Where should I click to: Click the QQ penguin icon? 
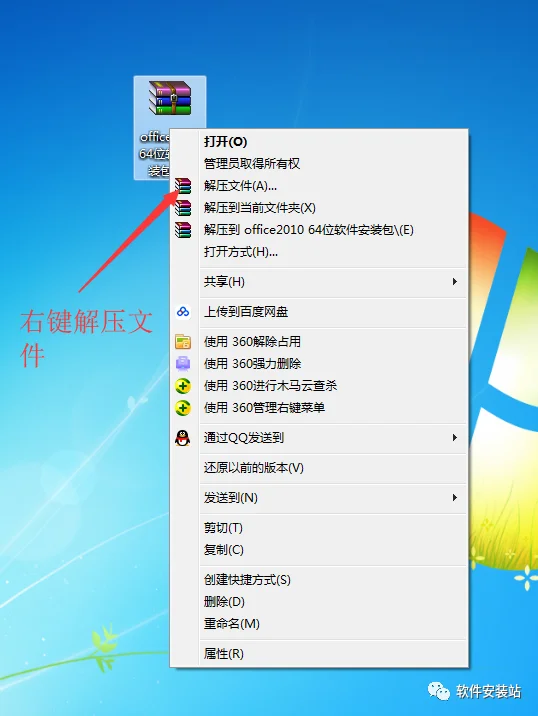pyautogui.click(x=183, y=438)
